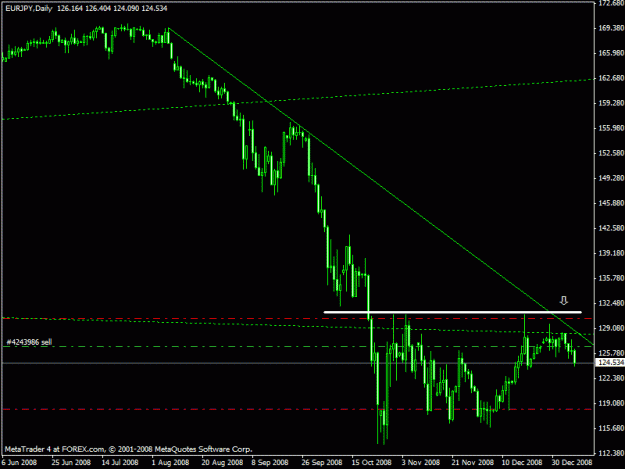Select the solid green descending trendline
Image resolution: width=625 pixels, height=469 pixels.
tap(381, 186)
